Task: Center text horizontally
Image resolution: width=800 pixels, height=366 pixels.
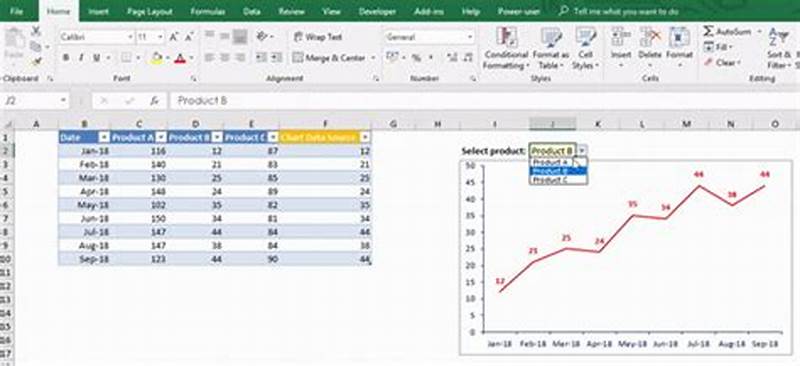Action: tap(224, 58)
